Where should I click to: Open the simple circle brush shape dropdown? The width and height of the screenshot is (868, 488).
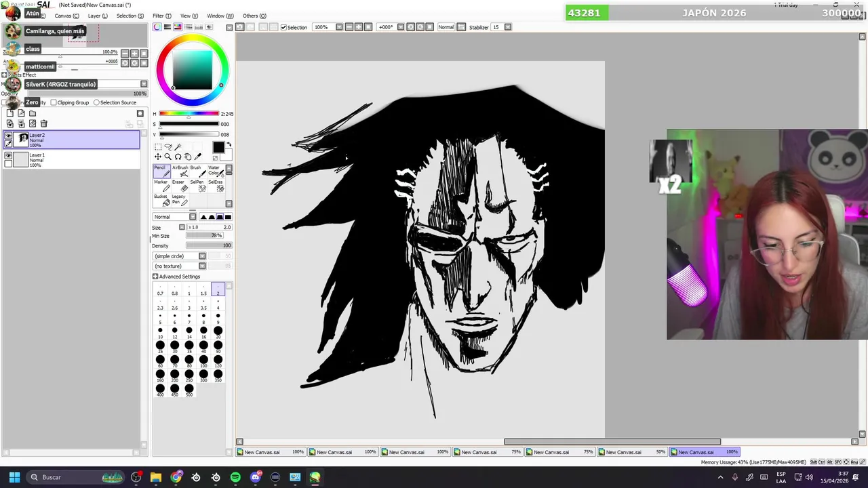[x=202, y=256]
